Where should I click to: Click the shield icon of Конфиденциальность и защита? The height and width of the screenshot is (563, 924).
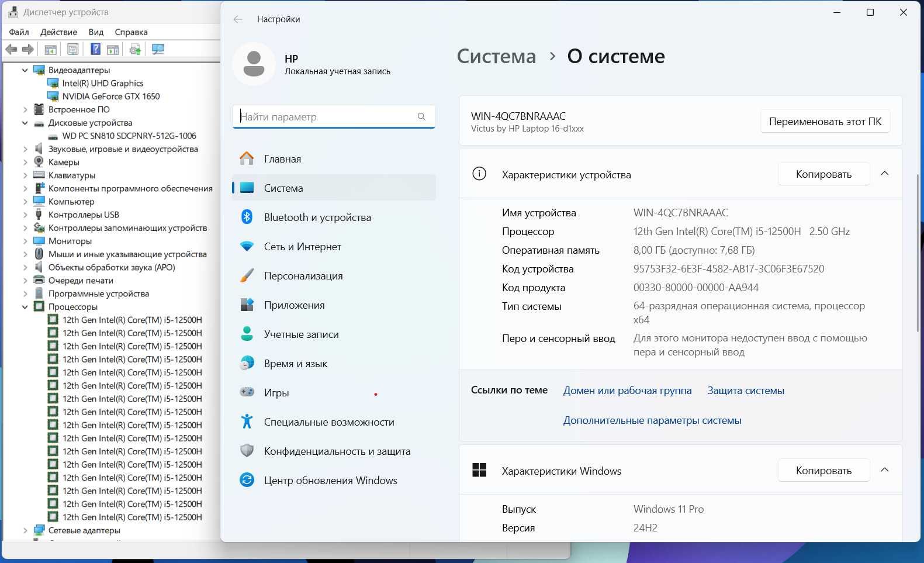[x=247, y=451]
